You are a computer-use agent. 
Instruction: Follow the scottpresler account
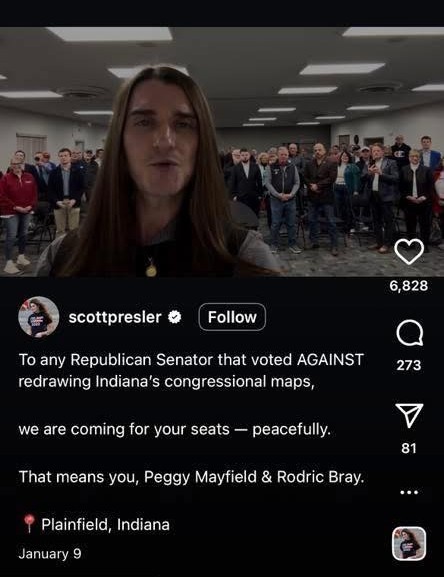[x=232, y=317]
